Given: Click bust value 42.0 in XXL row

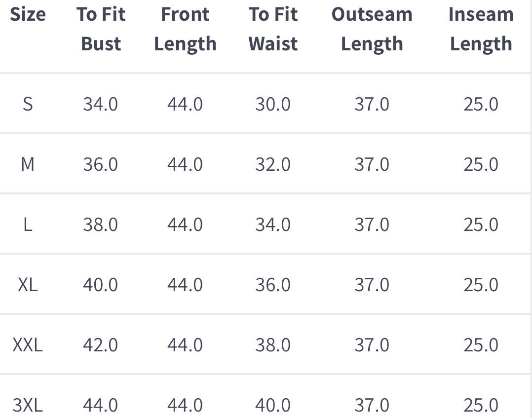Looking at the screenshot, I should 101,345.
